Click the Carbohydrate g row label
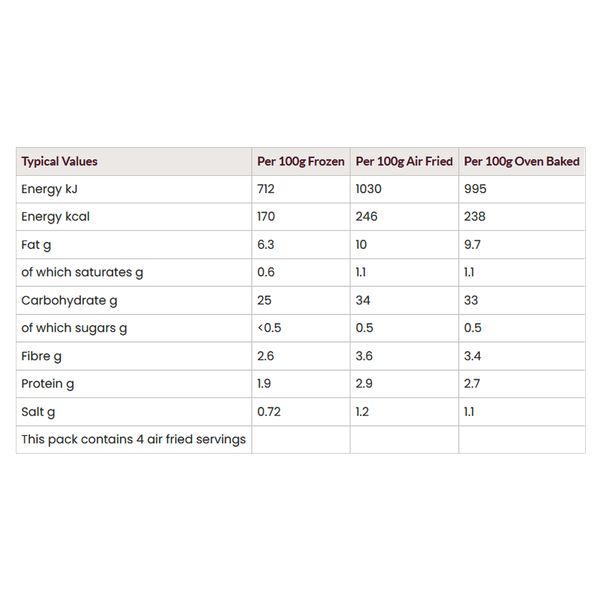Image resolution: width=600 pixels, height=600 pixels. coord(70,300)
